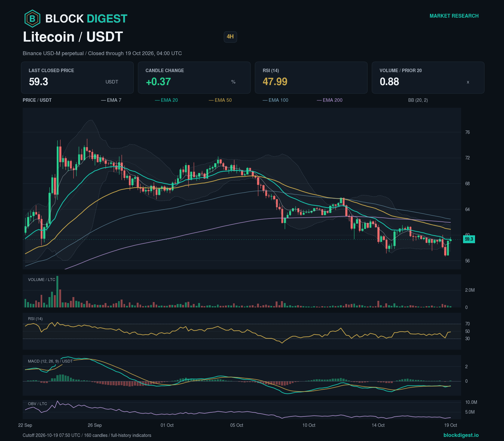
Task: Click the RSI 50 axis label
Action: pos(467,331)
